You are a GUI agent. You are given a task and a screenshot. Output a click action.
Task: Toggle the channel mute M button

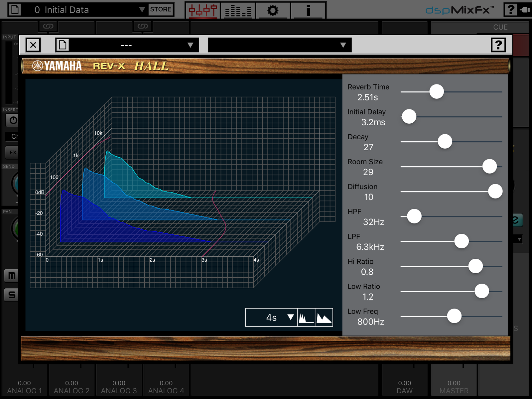[12, 276]
